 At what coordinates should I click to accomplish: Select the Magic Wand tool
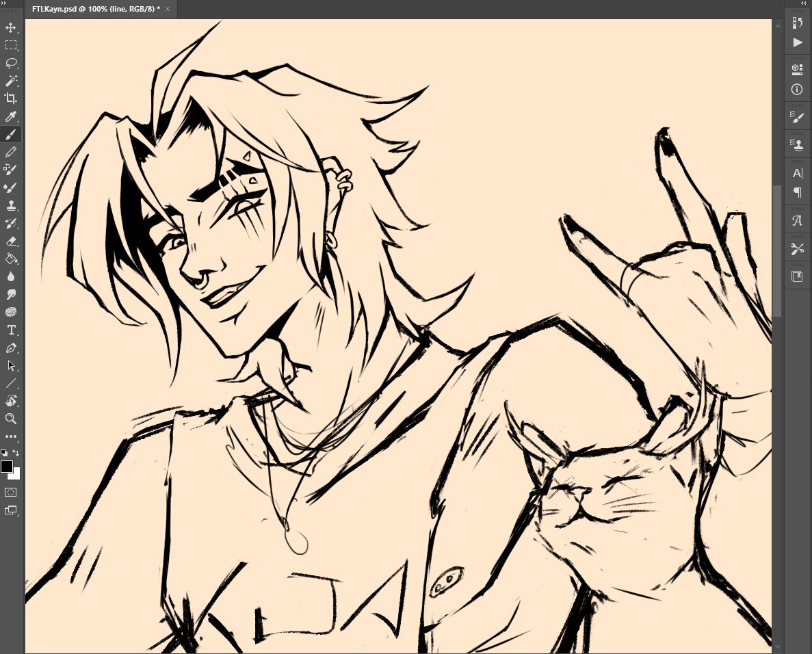point(11,81)
